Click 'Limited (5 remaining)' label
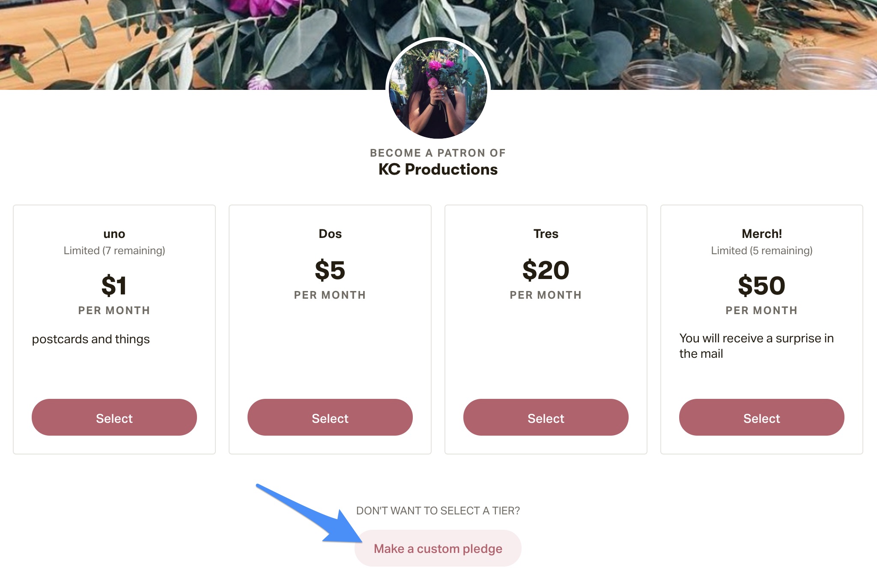The image size is (877, 588). (762, 250)
